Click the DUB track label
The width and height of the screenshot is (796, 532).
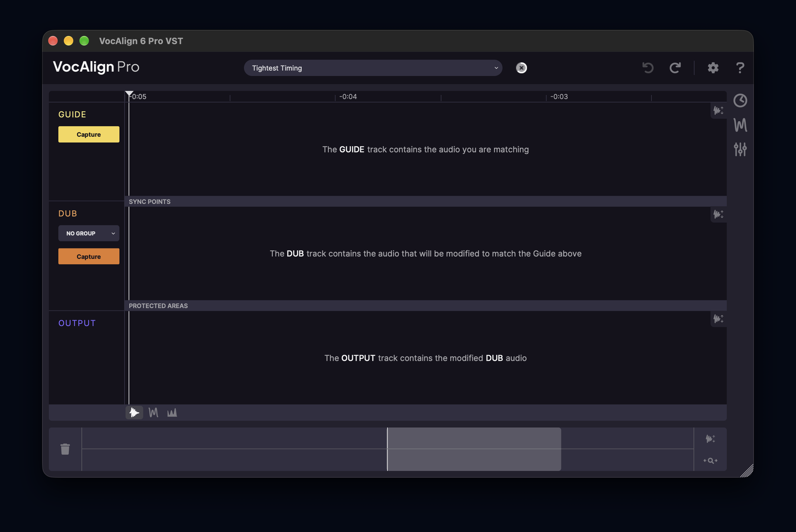(68, 214)
